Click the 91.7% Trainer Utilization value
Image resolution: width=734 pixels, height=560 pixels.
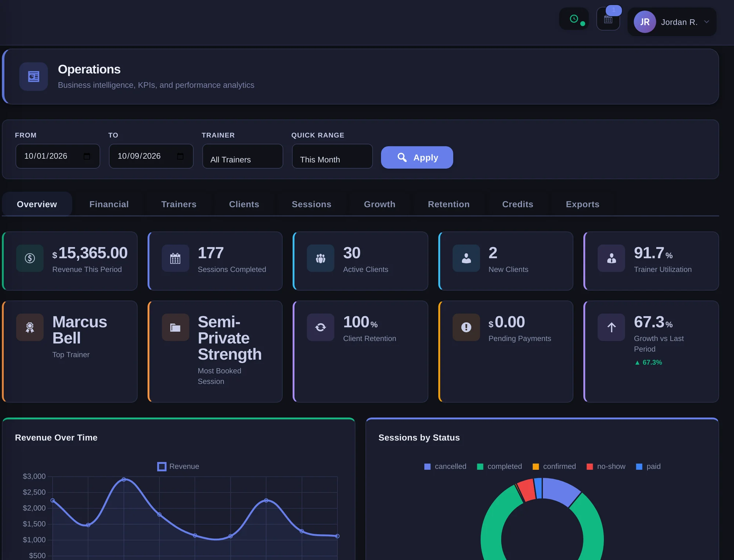(653, 253)
